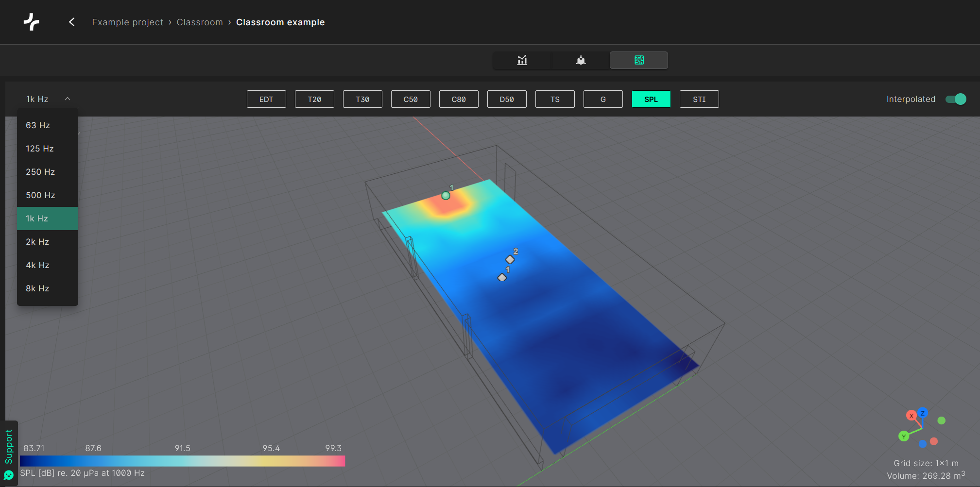Screen dimensions: 980x487
Task: Click the Treble app logo icon
Action: (x=32, y=22)
